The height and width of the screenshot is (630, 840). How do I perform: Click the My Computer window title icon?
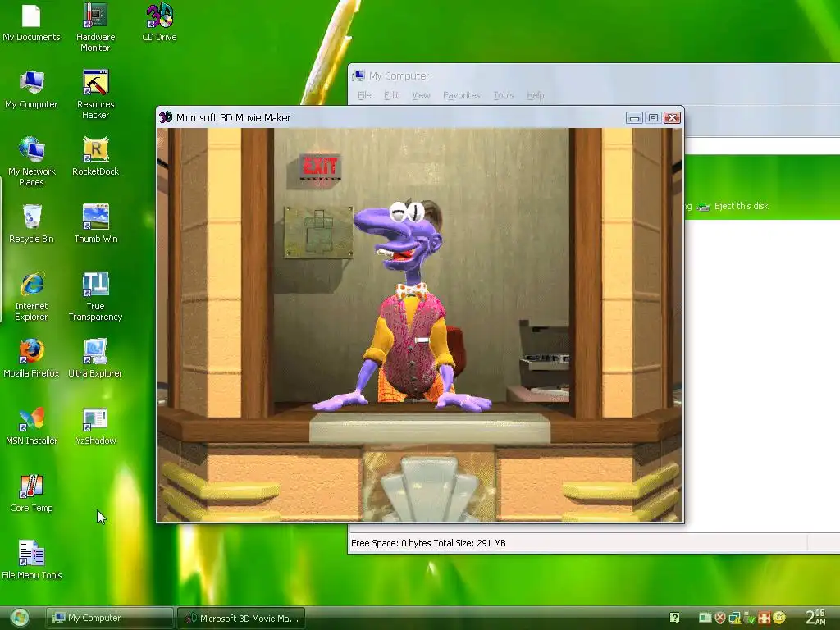coord(358,75)
